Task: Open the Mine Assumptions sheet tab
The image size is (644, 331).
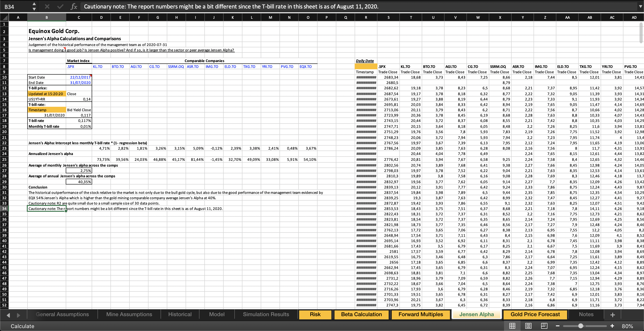Action: 129,314
